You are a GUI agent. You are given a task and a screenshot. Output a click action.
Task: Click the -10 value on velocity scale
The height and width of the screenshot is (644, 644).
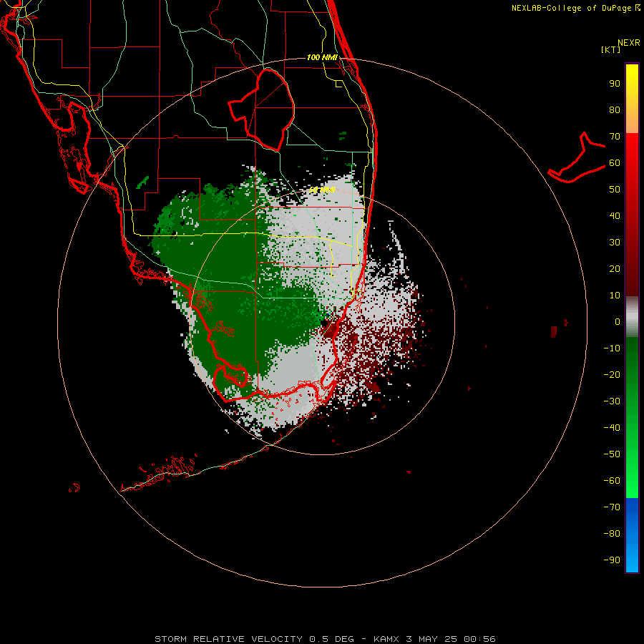coord(612,348)
